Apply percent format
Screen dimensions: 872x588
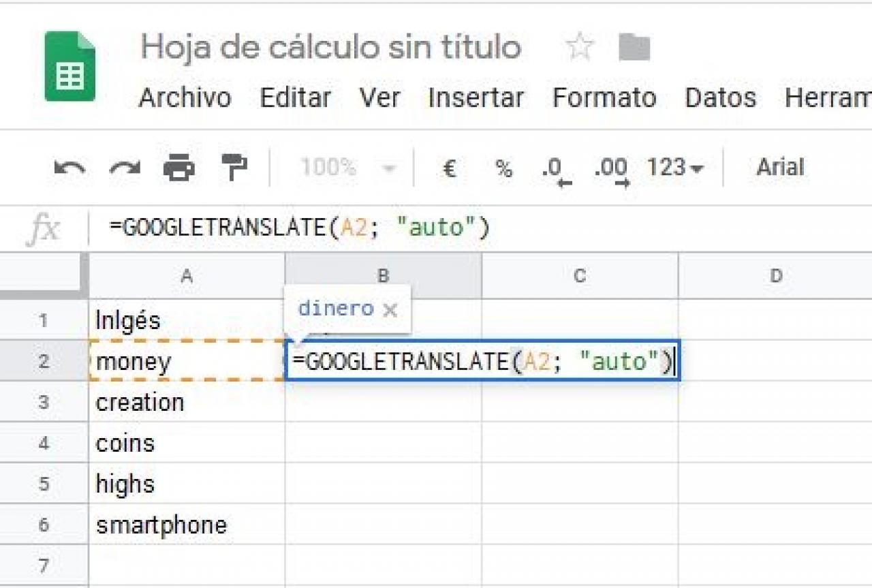pos(503,168)
